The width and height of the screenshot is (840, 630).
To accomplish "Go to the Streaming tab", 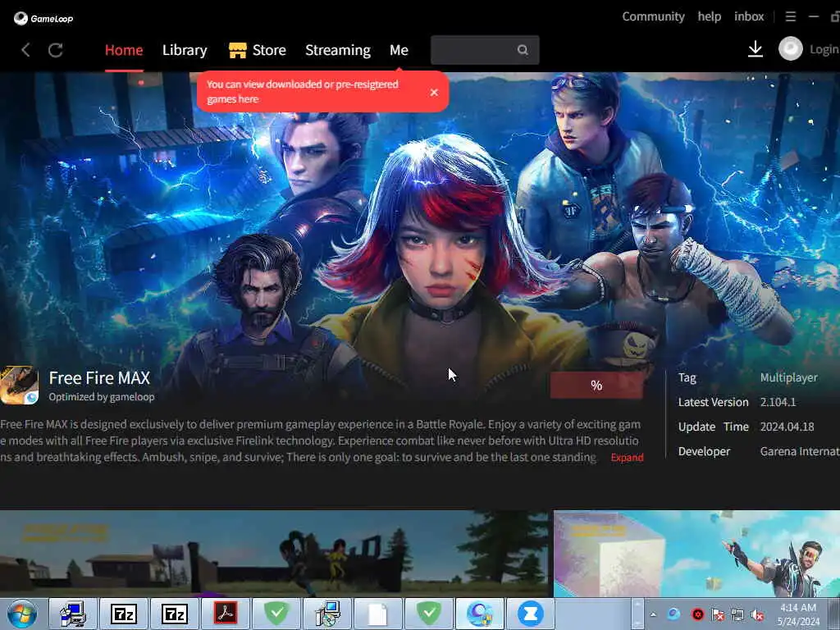I will (x=337, y=50).
